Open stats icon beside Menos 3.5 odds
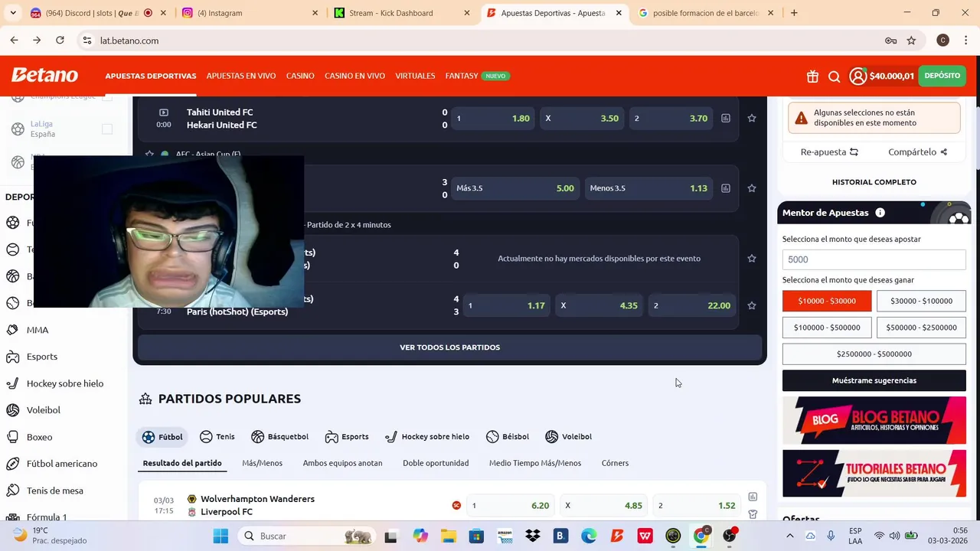Screen dimensions: 980x551 click(x=726, y=187)
